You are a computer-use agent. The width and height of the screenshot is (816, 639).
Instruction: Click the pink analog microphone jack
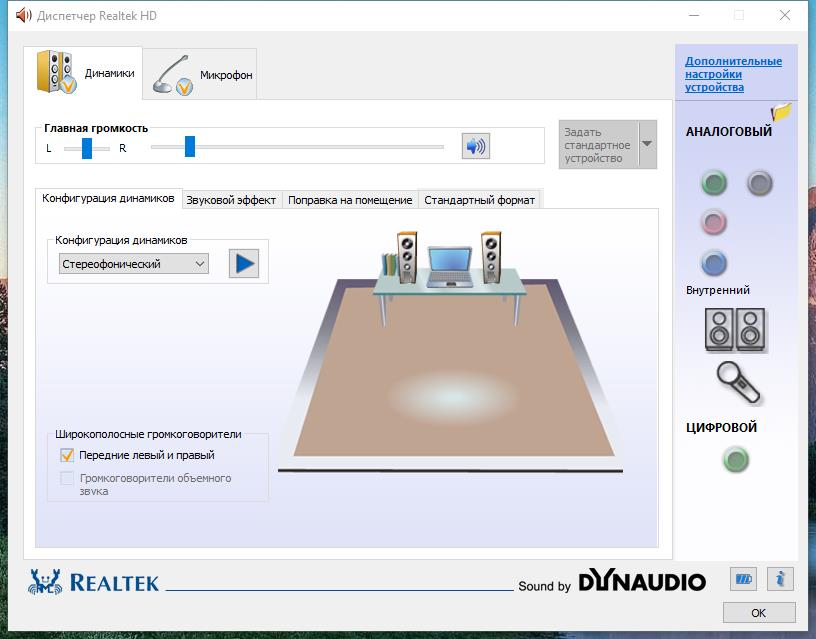click(713, 222)
